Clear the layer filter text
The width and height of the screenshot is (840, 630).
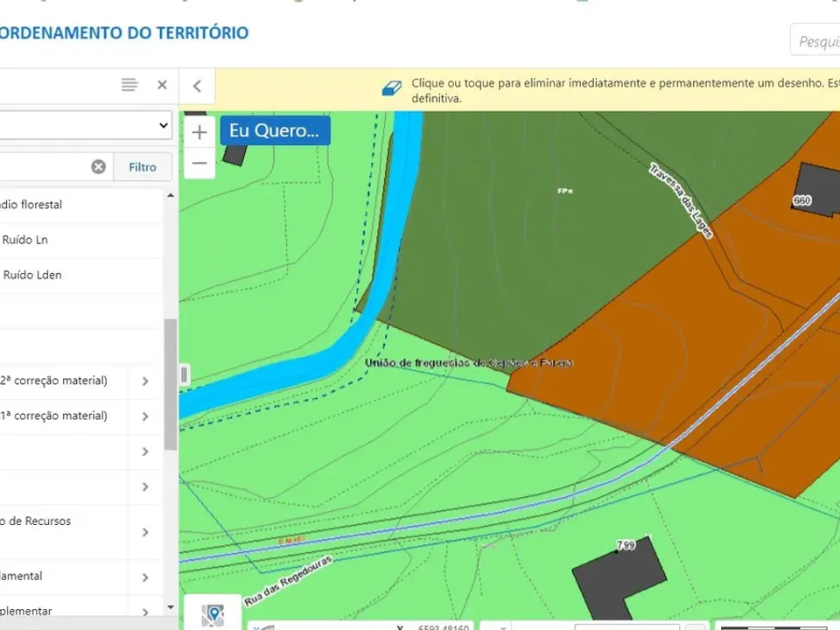[98, 166]
